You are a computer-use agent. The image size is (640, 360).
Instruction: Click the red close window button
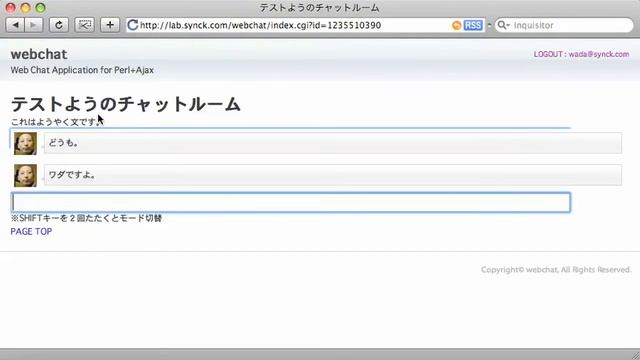[11, 8]
